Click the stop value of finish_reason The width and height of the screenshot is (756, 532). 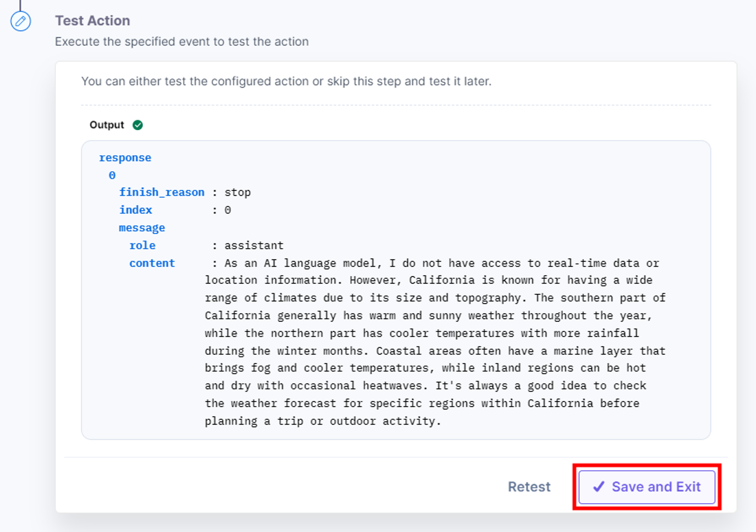[x=237, y=192]
